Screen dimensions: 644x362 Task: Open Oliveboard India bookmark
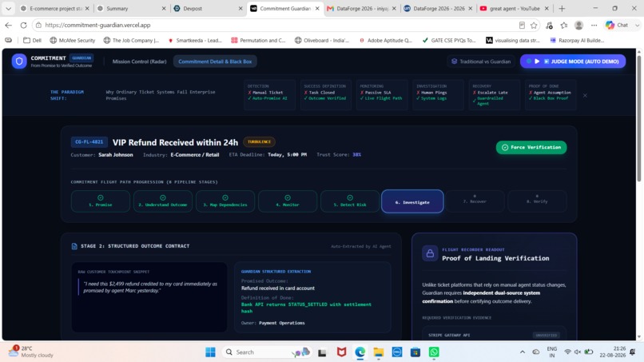(322, 40)
